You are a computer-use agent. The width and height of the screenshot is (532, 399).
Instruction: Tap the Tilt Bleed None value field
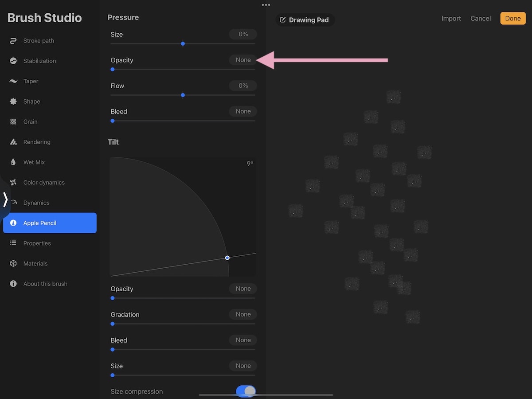pyautogui.click(x=243, y=340)
